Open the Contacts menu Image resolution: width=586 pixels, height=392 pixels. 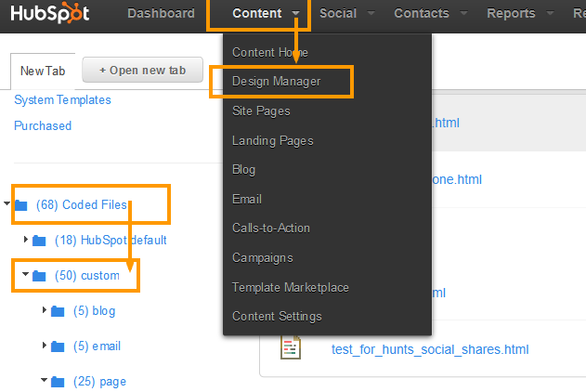click(x=422, y=13)
